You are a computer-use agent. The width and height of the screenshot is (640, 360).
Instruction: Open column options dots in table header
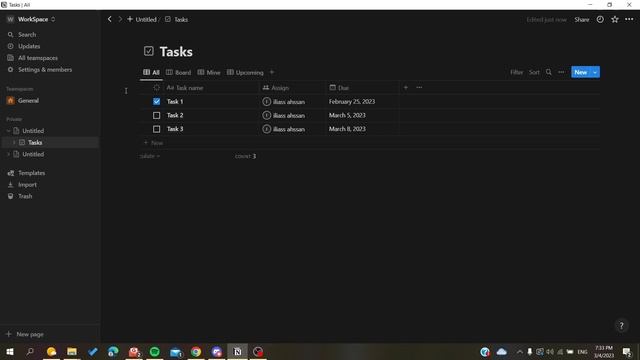click(419, 87)
